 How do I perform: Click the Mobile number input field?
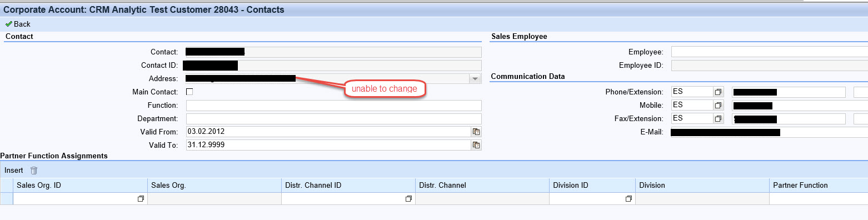[x=800, y=105]
